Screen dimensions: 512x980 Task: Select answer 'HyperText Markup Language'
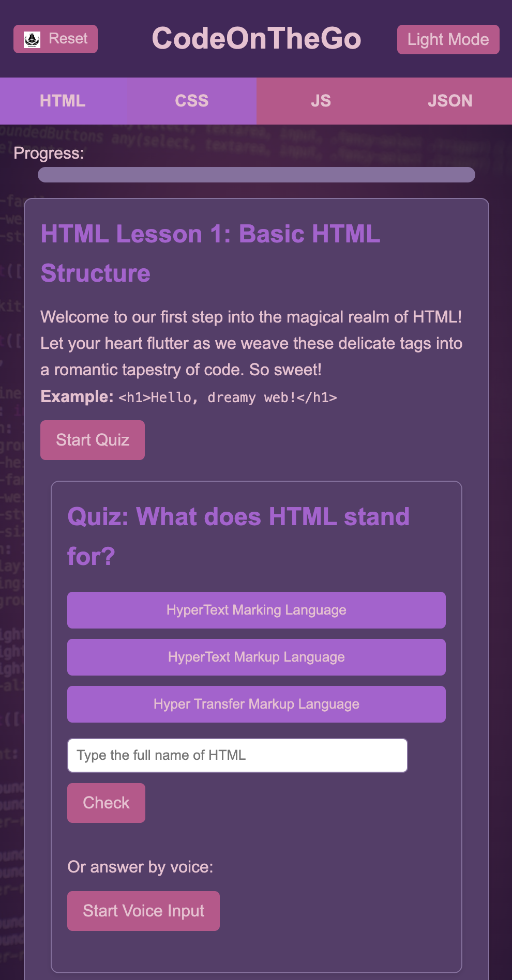pos(255,657)
